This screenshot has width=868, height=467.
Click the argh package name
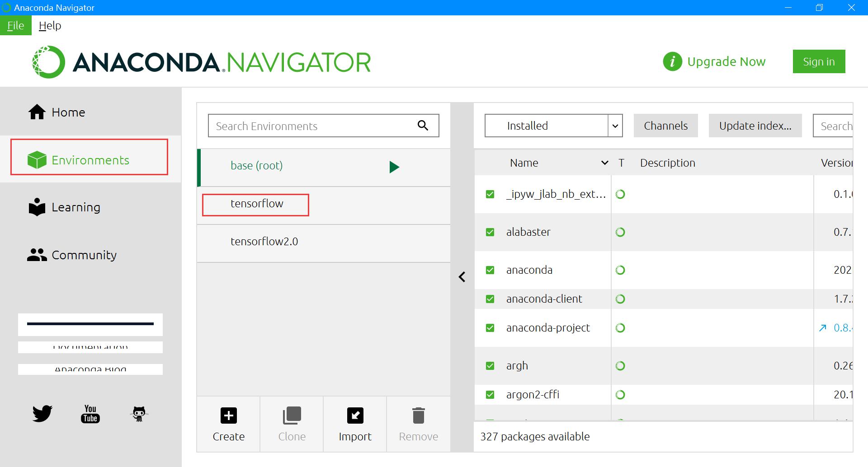click(517, 366)
